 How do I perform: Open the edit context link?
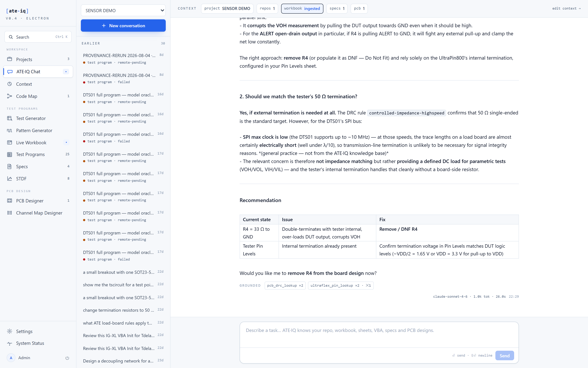click(566, 8)
